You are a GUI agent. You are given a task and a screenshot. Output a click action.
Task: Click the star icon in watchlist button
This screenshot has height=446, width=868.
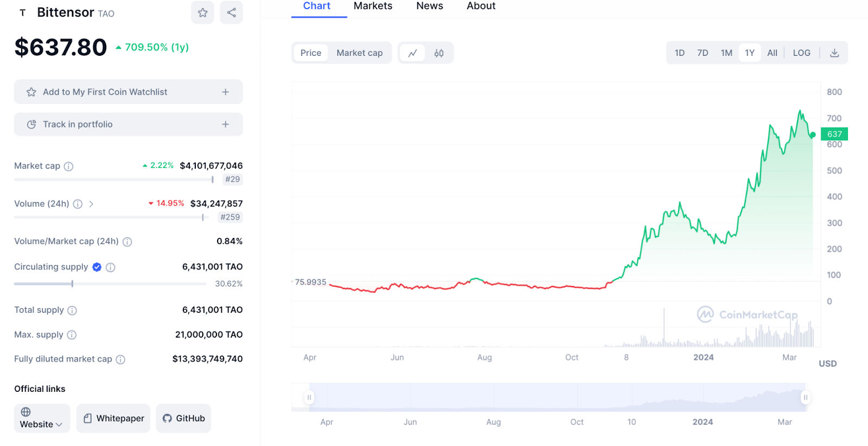(31, 92)
